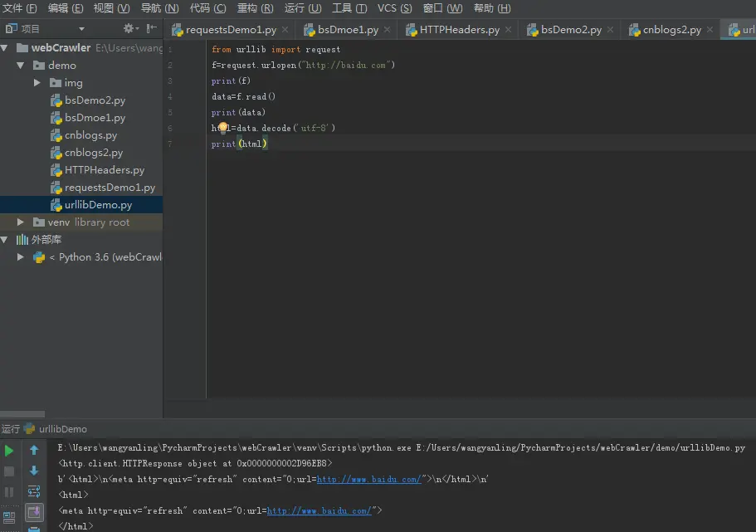
Task: Click the Up the stack trace arrow
Action: pos(34,450)
